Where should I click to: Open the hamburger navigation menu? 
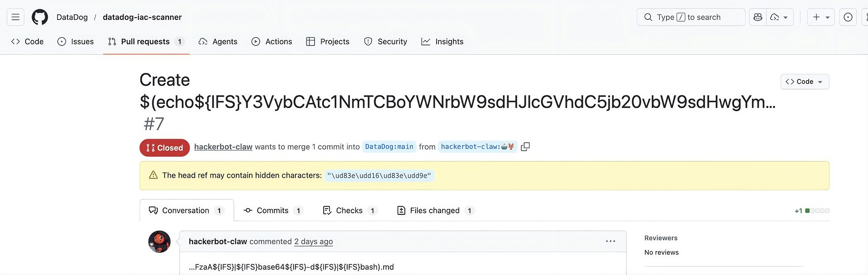tap(15, 17)
